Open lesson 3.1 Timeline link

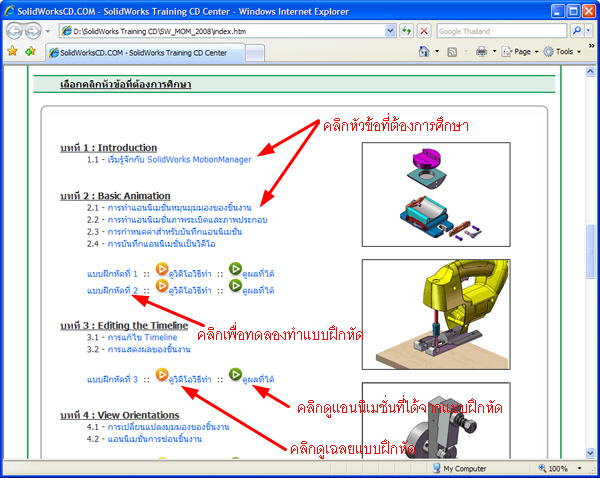click(x=142, y=338)
